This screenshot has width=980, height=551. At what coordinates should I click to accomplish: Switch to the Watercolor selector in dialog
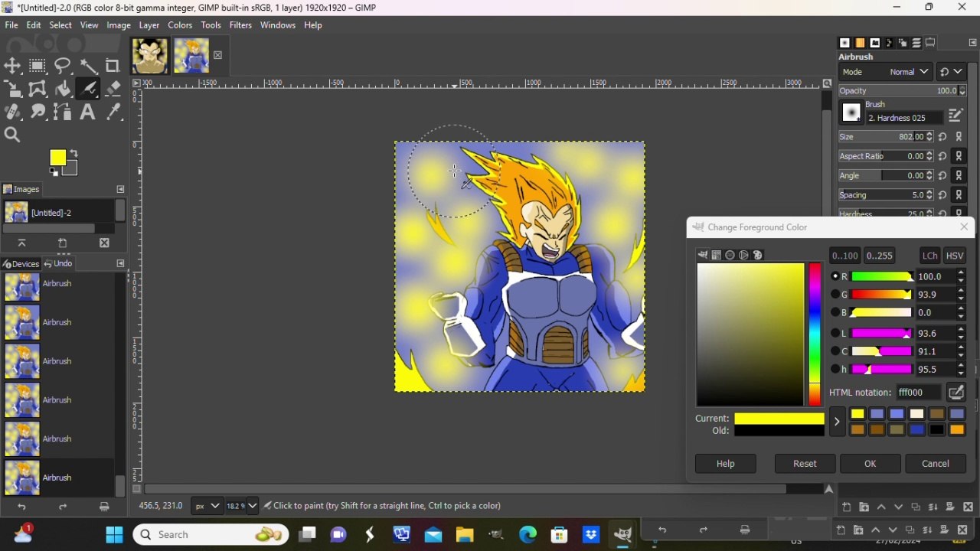[x=730, y=256]
